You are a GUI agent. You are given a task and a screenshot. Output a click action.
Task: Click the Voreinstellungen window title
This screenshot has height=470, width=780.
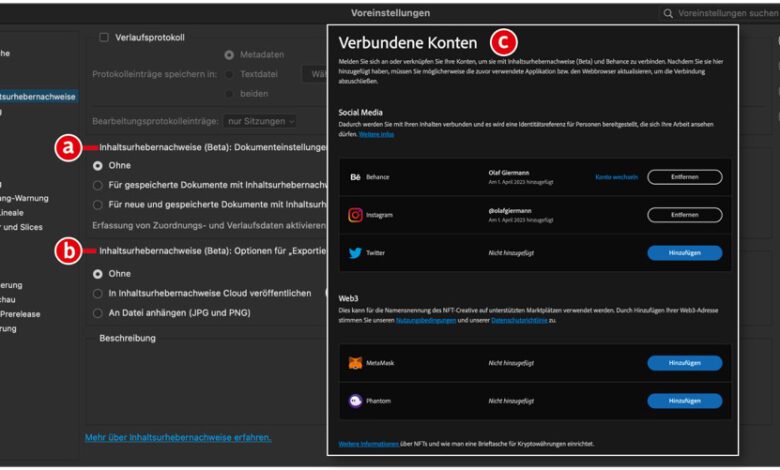390,13
